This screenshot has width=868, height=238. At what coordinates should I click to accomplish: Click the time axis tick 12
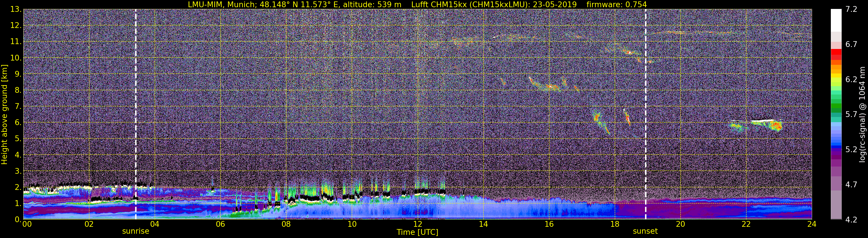[x=417, y=224]
